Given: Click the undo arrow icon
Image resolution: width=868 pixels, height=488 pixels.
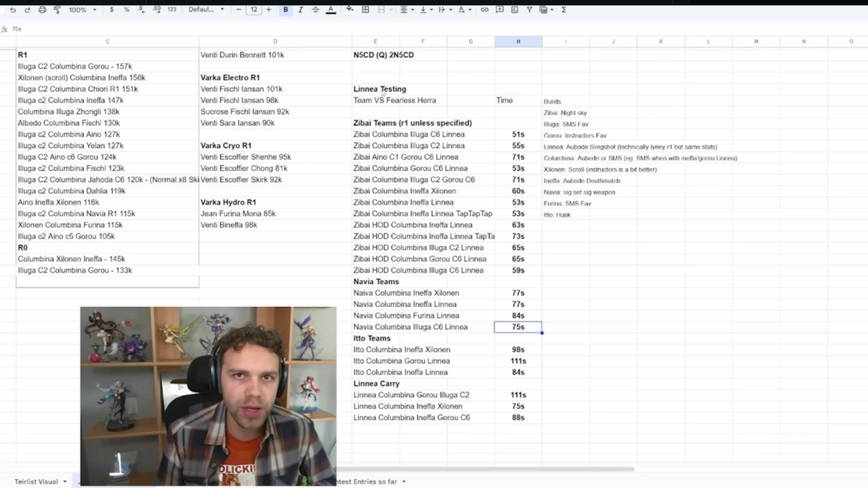Looking at the screenshot, I should [x=13, y=10].
